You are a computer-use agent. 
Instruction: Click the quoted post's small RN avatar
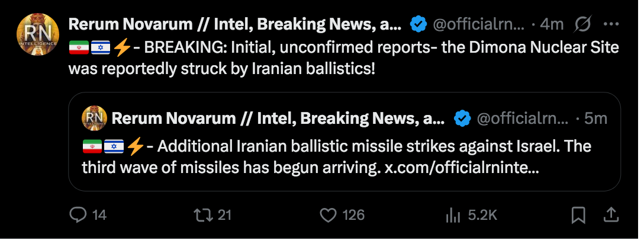[95, 119]
